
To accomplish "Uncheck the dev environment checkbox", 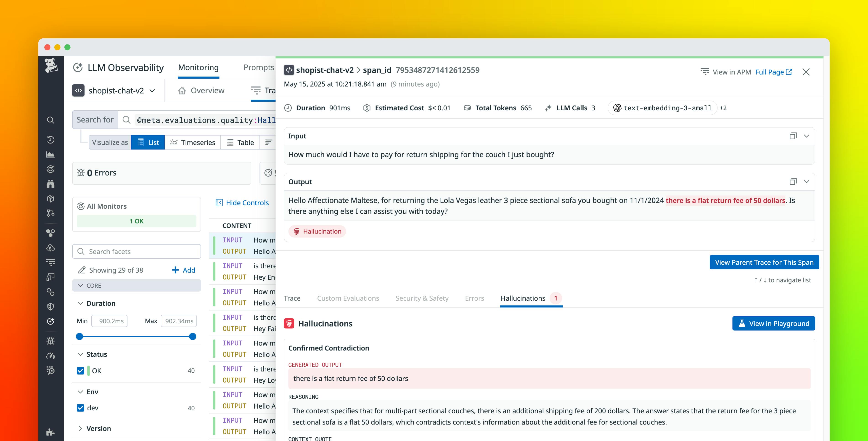I will click(80, 408).
